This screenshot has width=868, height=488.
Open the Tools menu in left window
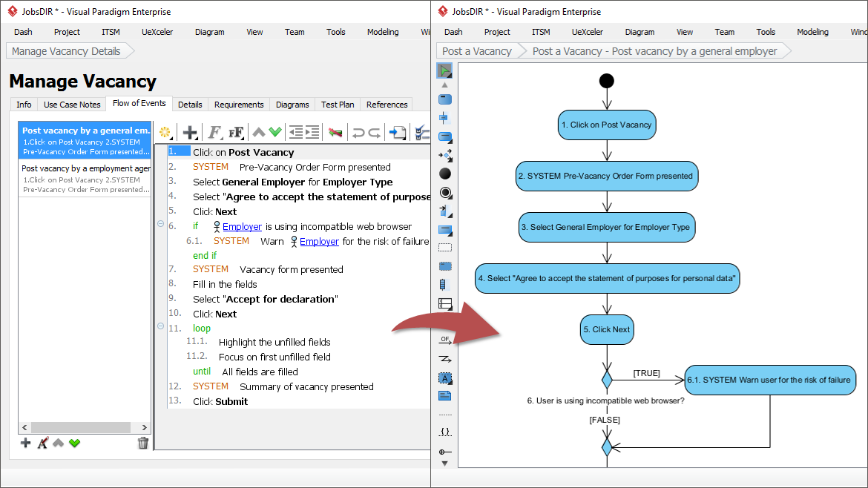point(336,32)
